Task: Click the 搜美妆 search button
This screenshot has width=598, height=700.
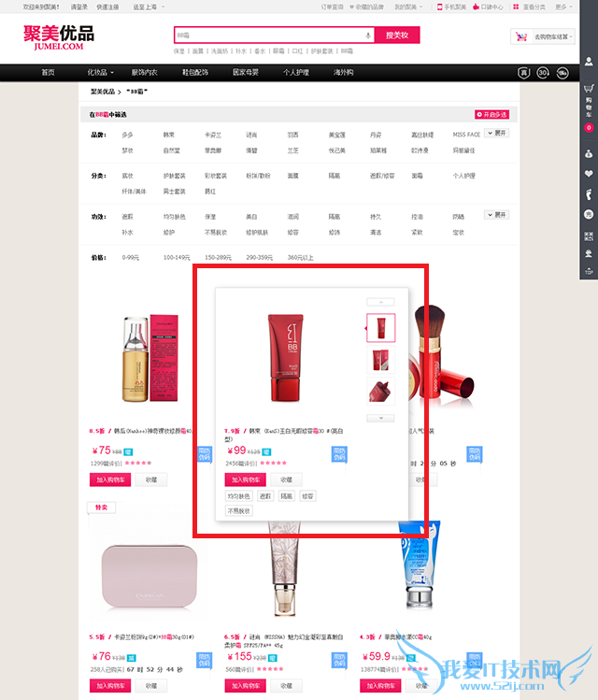Action: [397, 36]
